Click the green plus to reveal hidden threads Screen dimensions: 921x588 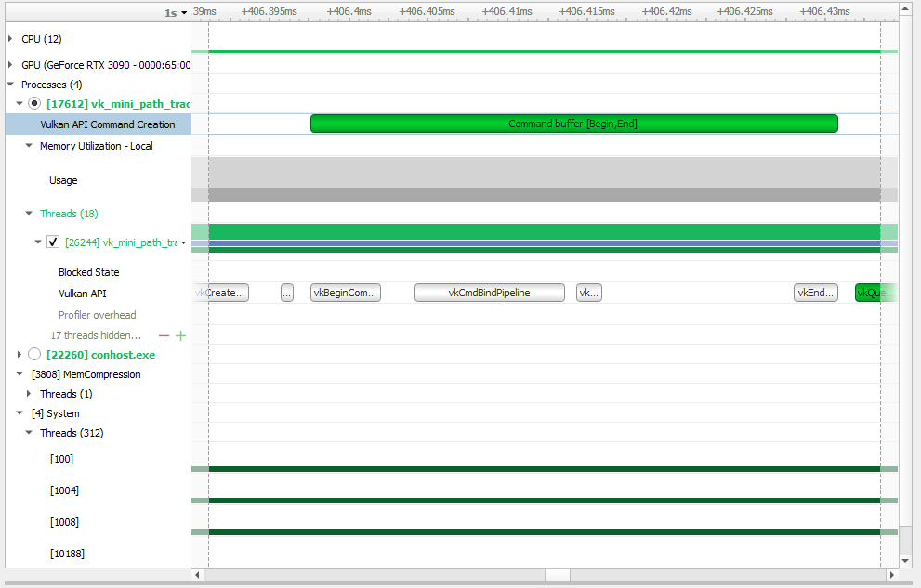coord(180,335)
